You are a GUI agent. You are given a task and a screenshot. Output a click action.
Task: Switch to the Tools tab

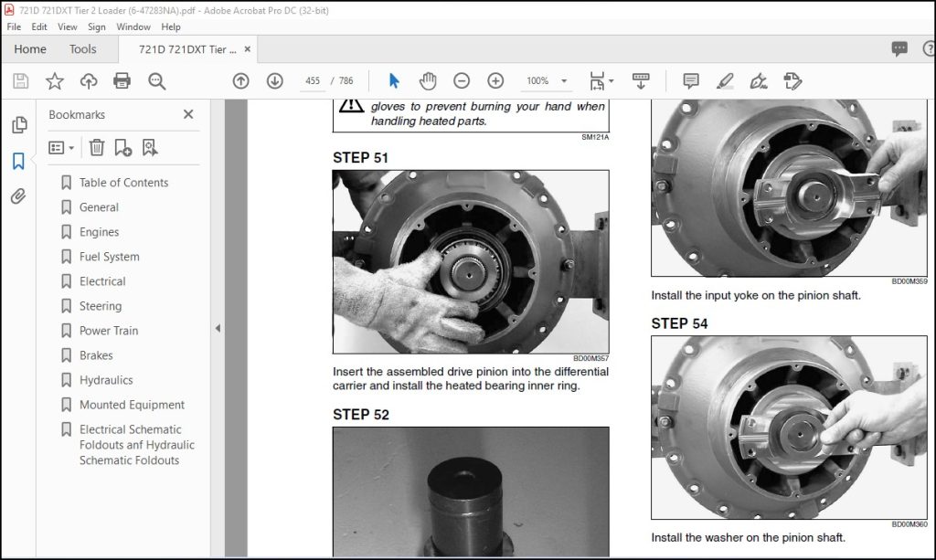pyautogui.click(x=82, y=49)
